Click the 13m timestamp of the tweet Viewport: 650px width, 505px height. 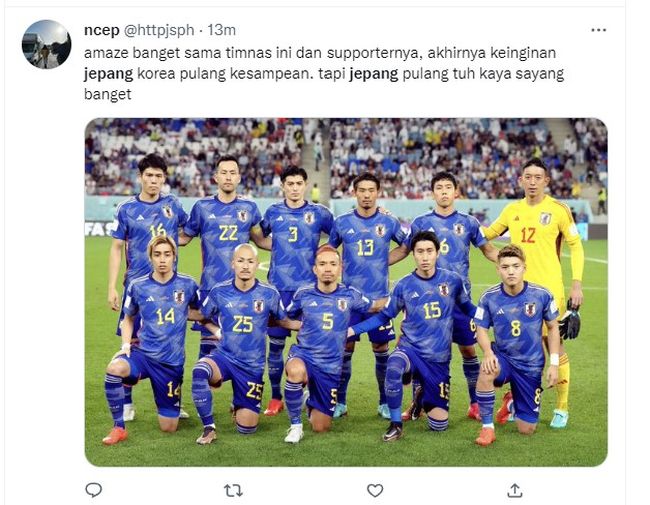coord(221,30)
